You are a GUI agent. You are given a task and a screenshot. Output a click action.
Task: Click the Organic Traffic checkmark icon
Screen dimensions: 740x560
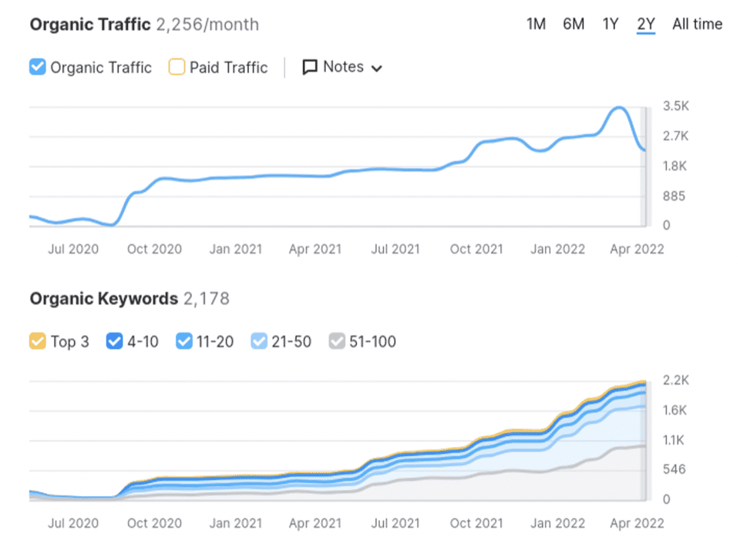point(37,67)
